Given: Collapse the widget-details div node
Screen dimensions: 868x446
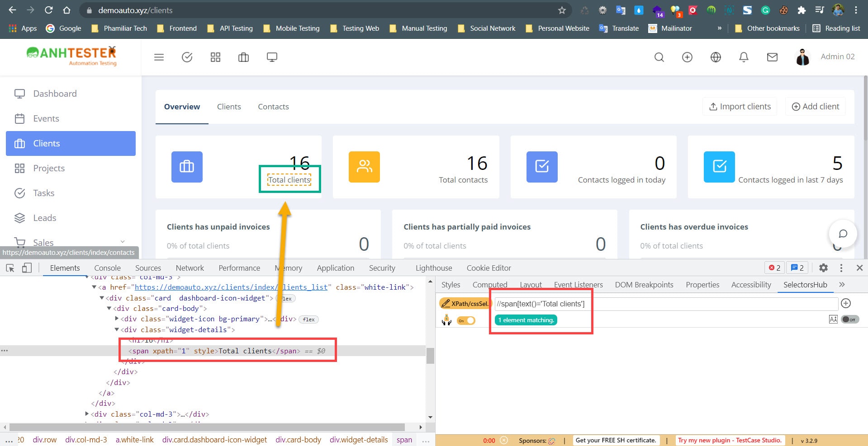Looking at the screenshot, I should (117, 329).
